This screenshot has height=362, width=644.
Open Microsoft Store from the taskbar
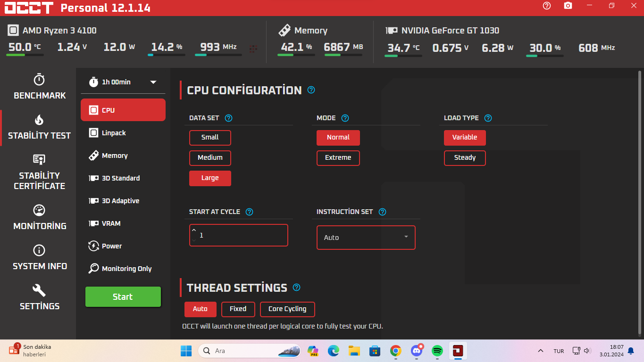coord(375,351)
